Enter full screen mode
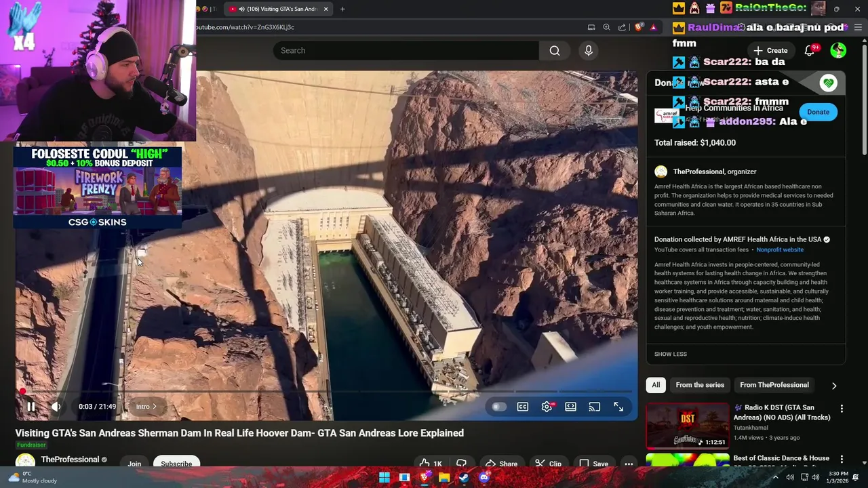Viewport: 868px width, 488px height. 618,407
